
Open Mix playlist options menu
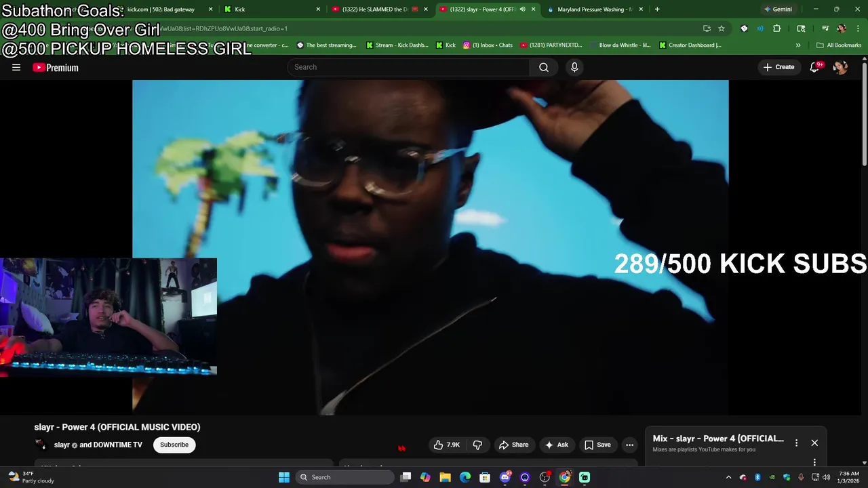click(796, 443)
